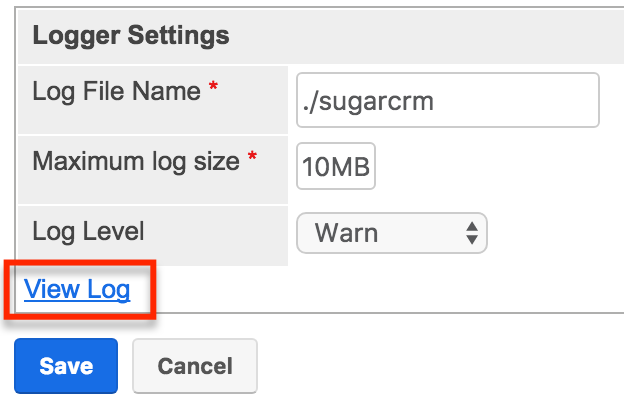The image size is (624, 406).
Task: Expand the Warn combo box
Action: tap(391, 234)
